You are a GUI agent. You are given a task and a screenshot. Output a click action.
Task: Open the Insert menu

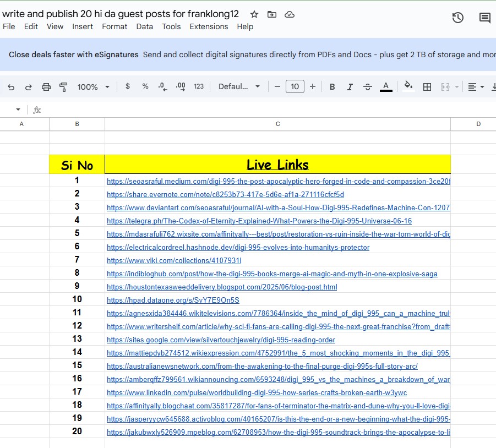[83, 26]
